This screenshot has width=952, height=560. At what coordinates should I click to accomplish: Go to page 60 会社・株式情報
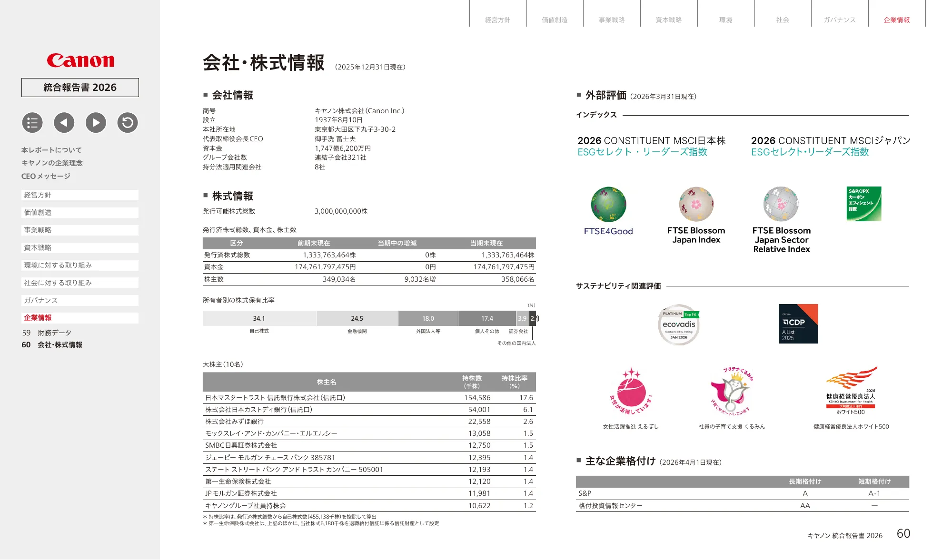tap(52, 344)
